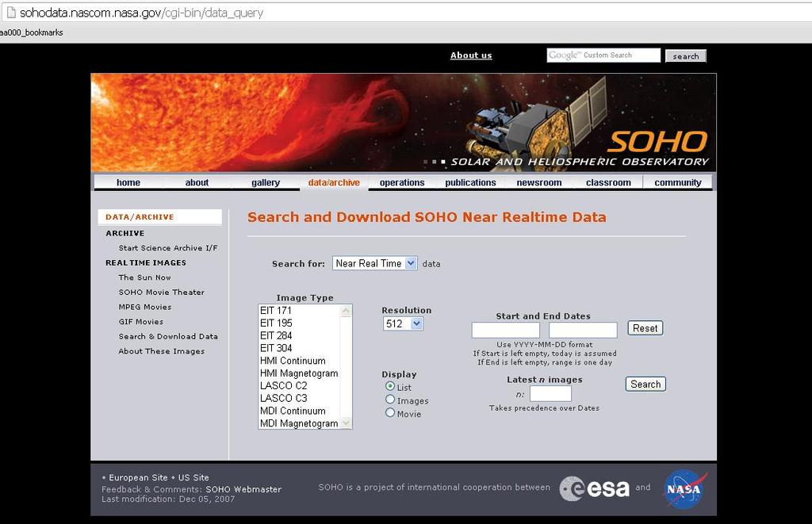Viewport: 812px width, 524px height.
Task: Open the community tab
Action: coord(678,182)
